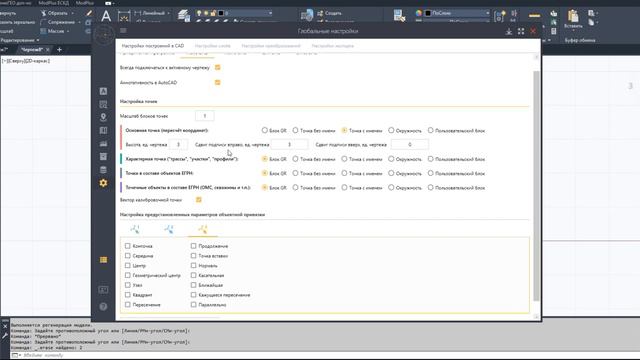This screenshot has width=640, height=360.
Task: Click black swatch in ПоСлою color box
Action: click(428, 13)
